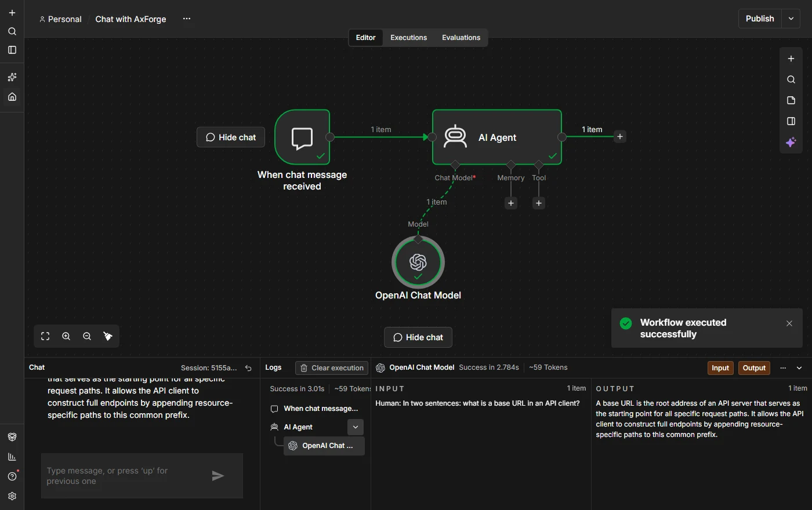Viewport: 812px width, 510px height.
Task: Collapse the logs panel chevron
Action: pyautogui.click(x=799, y=368)
